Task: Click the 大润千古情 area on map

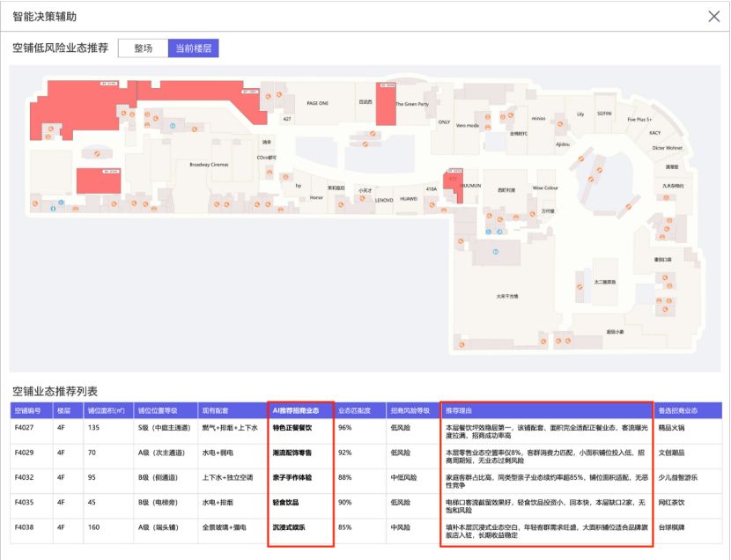Action: pyautogui.click(x=507, y=296)
